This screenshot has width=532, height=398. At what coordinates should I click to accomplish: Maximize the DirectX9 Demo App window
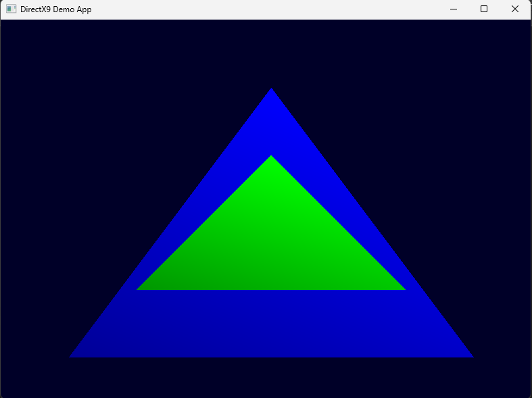click(484, 9)
